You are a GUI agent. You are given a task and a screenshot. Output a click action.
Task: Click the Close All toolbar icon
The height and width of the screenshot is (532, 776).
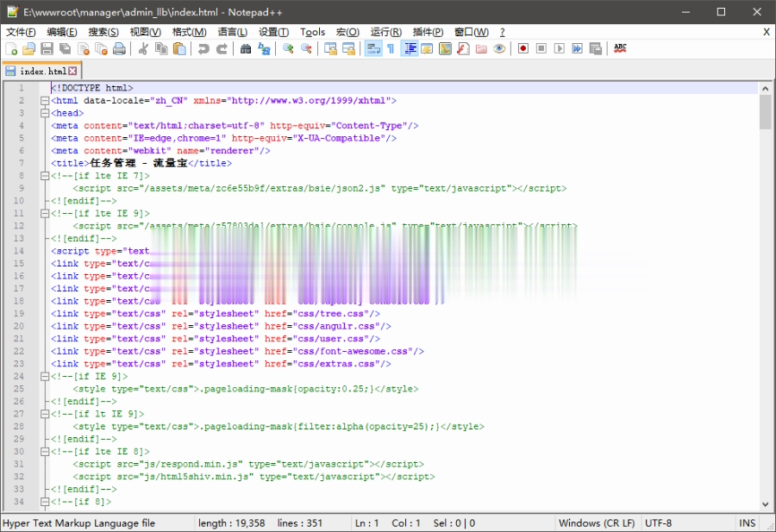pyautogui.click(x=101, y=48)
